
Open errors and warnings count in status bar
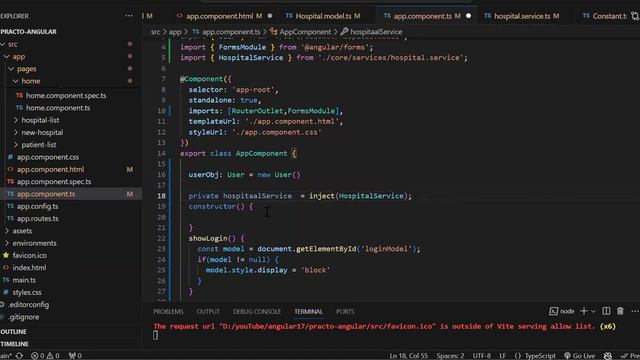point(45,356)
